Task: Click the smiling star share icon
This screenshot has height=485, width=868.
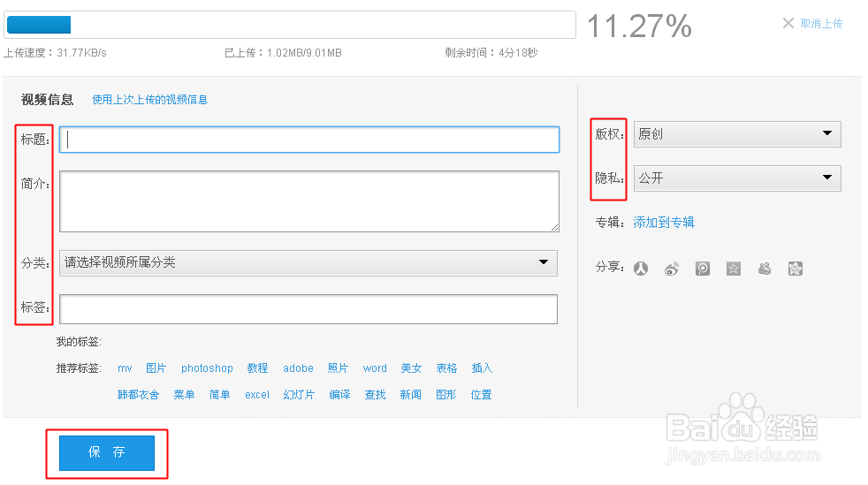Action: [x=796, y=269]
